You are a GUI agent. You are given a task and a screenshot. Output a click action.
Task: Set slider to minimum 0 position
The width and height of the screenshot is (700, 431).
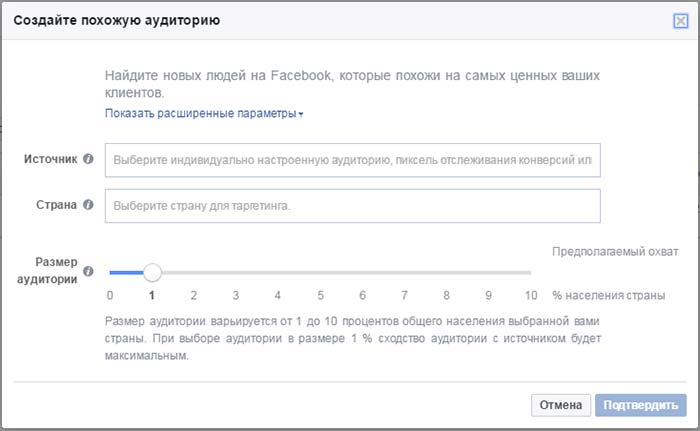110,272
